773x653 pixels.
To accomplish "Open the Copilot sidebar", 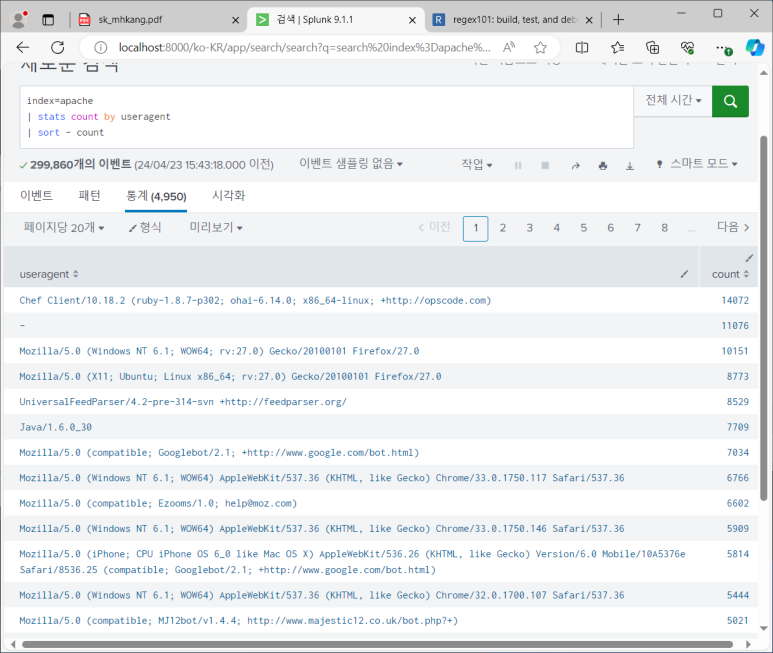I will (x=755, y=47).
